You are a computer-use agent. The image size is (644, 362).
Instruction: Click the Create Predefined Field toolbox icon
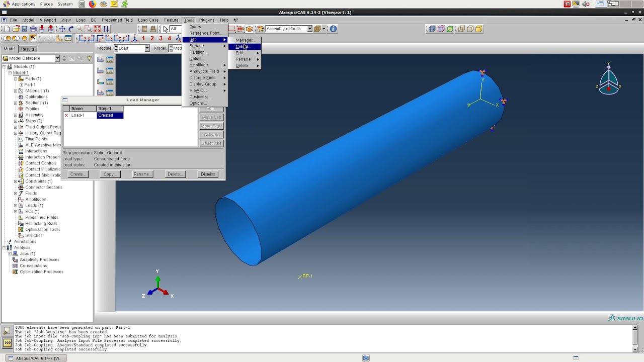pos(100,81)
